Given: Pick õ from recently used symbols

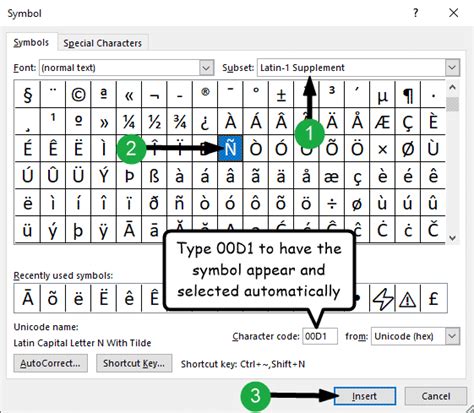Looking at the screenshot, I should (53, 298).
